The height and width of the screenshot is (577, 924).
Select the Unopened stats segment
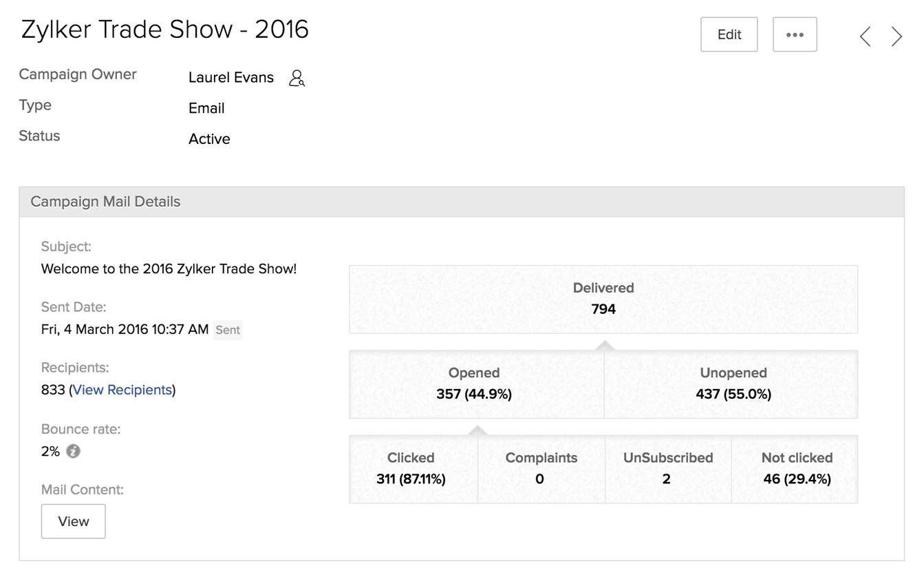733,384
